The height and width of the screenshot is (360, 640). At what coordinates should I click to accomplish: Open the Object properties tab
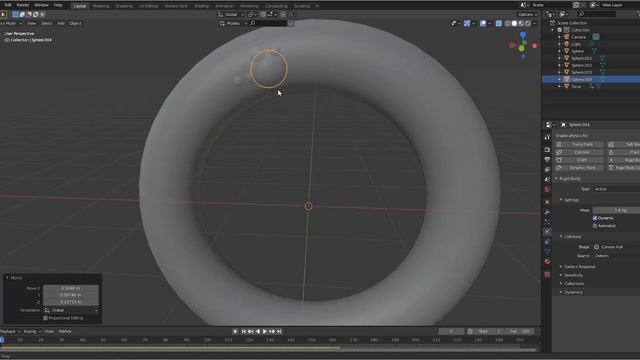tap(547, 202)
